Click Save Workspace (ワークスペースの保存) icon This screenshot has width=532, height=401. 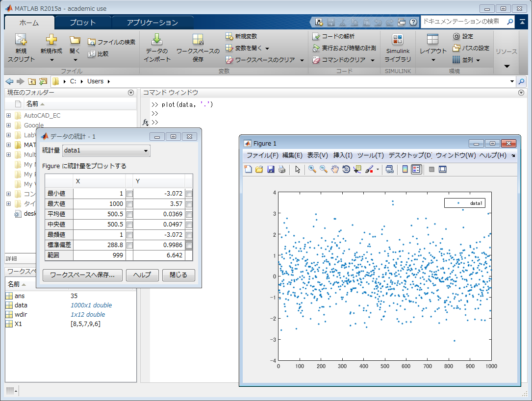(198, 39)
